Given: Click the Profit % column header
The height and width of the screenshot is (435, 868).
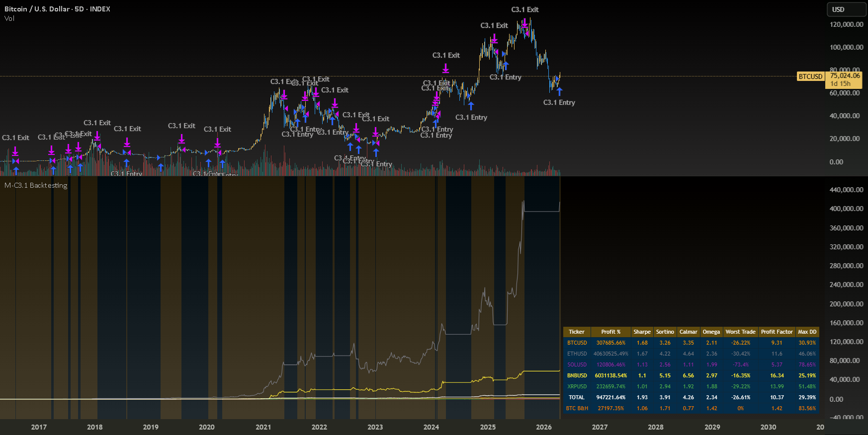Looking at the screenshot, I should (610, 332).
